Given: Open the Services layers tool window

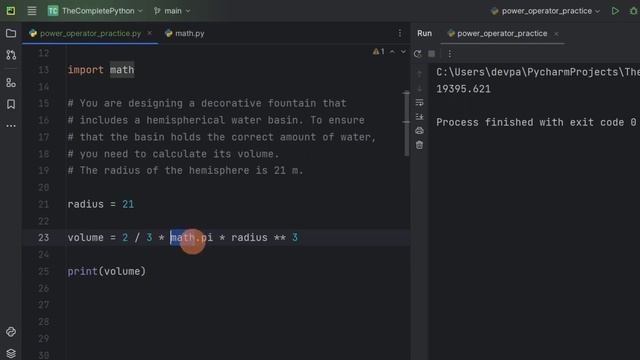Looking at the screenshot, I should (11, 353).
